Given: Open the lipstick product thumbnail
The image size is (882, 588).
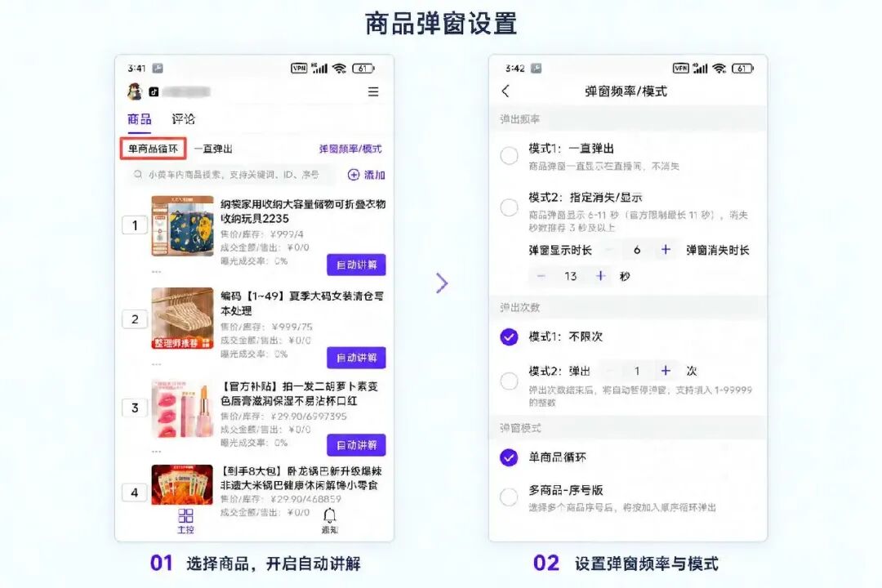Looking at the screenshot, I should click(x=182, y=408).
